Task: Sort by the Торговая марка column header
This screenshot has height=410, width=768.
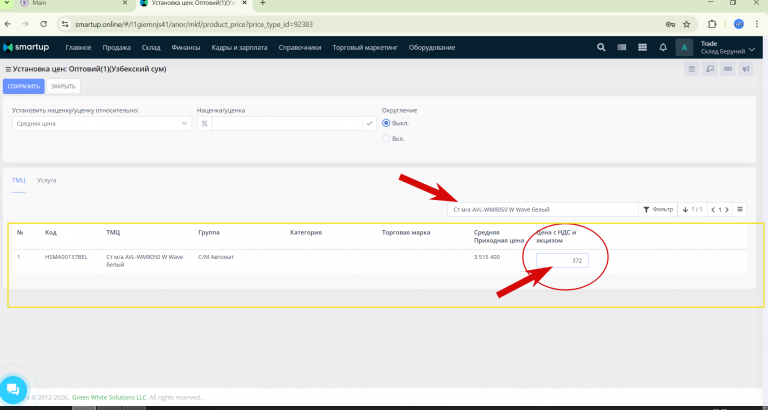Action: (x=406, y=232)
